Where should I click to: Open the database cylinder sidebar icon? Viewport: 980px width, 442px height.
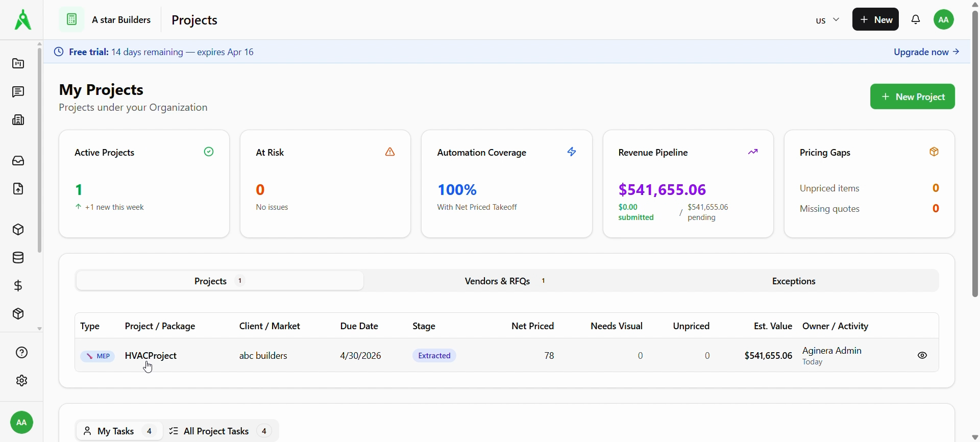pyautogui.click(x=18, y=258)
